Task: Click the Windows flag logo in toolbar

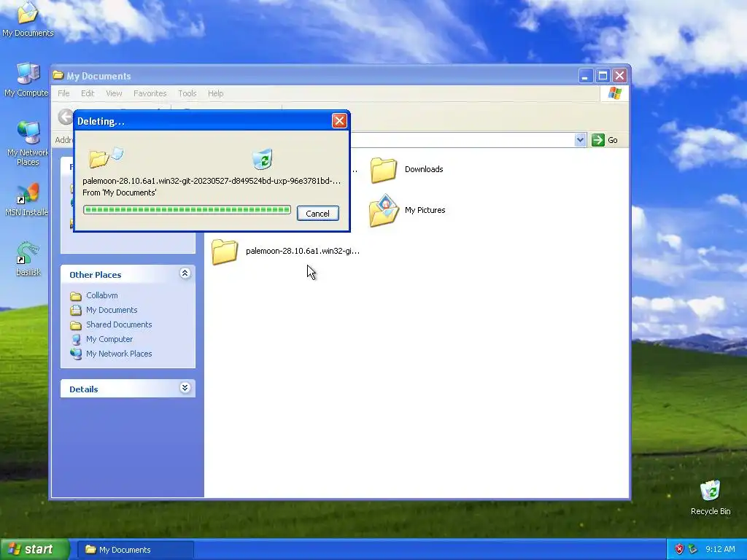Action: tap(614, 93)
